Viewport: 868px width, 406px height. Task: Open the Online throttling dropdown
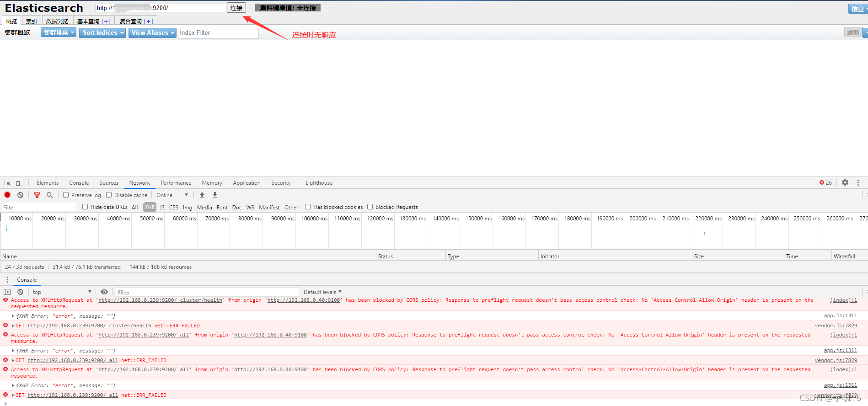click(172, 195)
